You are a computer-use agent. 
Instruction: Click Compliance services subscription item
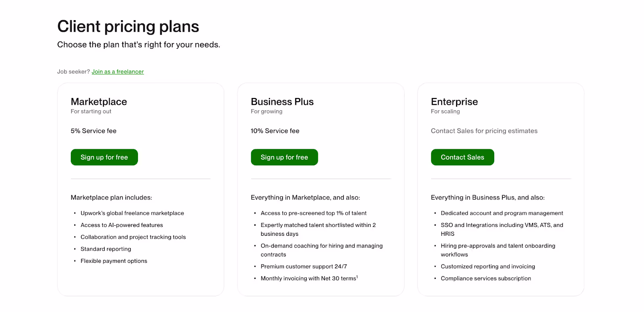486,279
